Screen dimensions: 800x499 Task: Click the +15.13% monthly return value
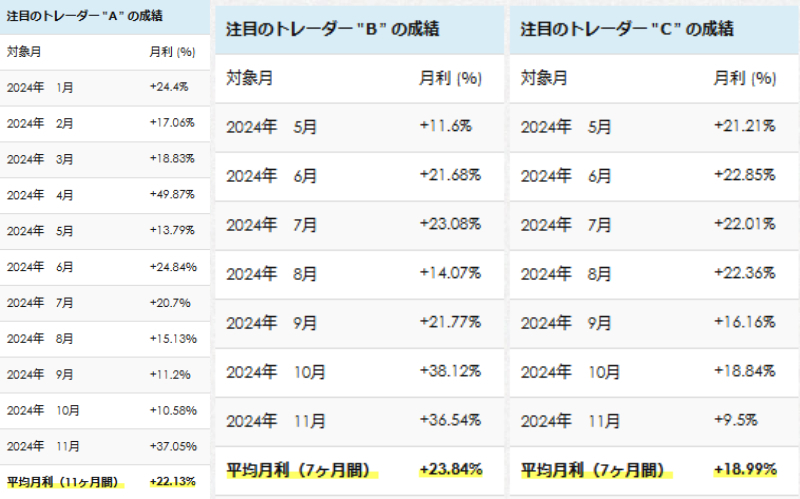coord(173,338)
